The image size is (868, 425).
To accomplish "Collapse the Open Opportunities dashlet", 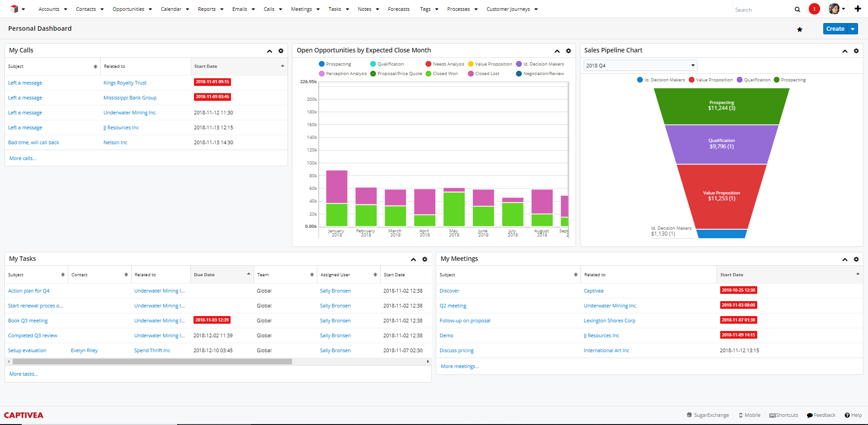I will [557, 51].
